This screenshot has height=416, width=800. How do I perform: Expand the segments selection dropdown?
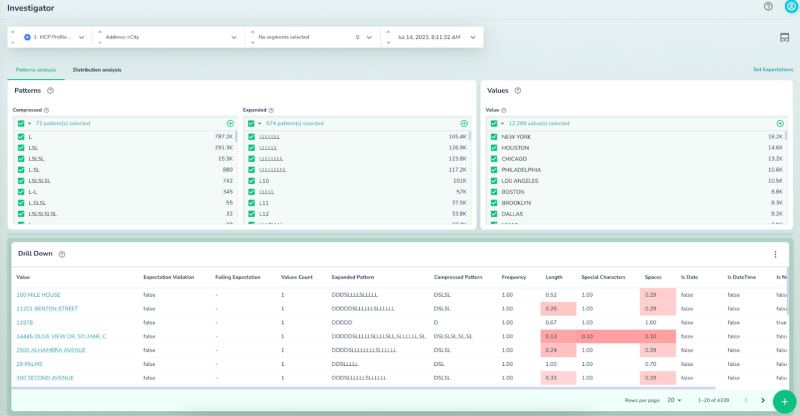click(369, 37)
